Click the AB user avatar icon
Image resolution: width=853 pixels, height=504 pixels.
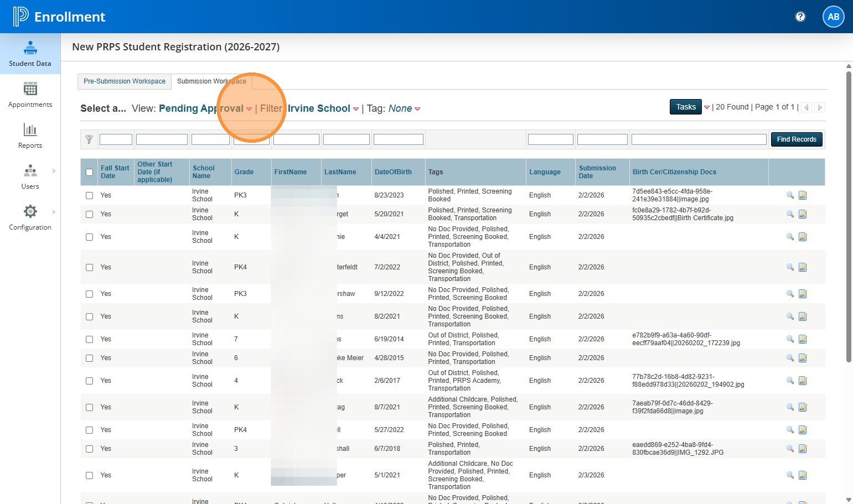click(x=833, y=17)
